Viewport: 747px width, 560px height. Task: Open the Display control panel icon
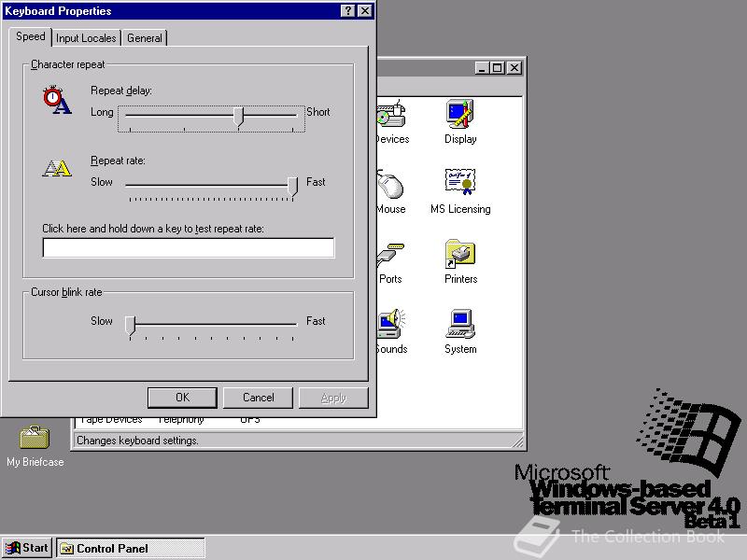tap(459, 114)
